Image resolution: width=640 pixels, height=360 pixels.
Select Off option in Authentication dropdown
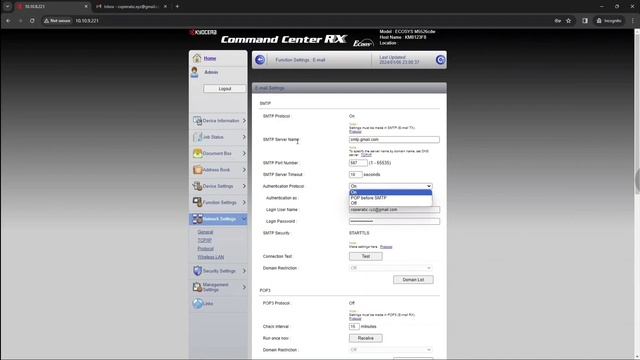391,203
